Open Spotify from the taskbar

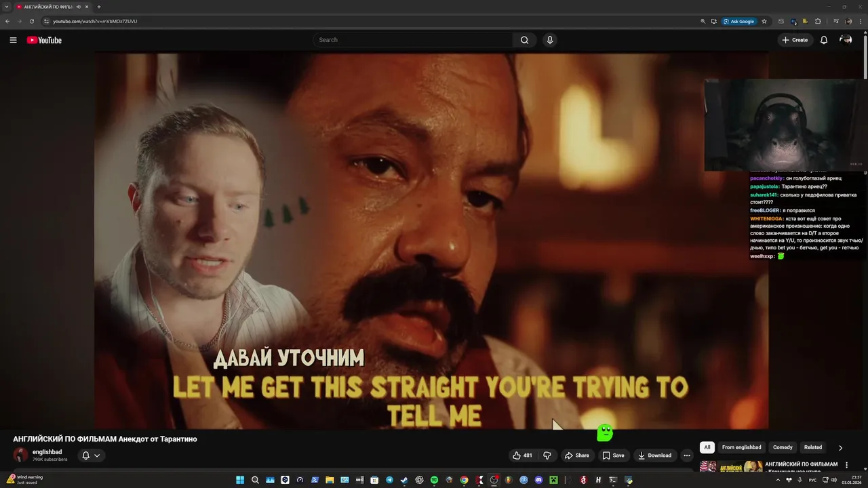pos(434,480)
